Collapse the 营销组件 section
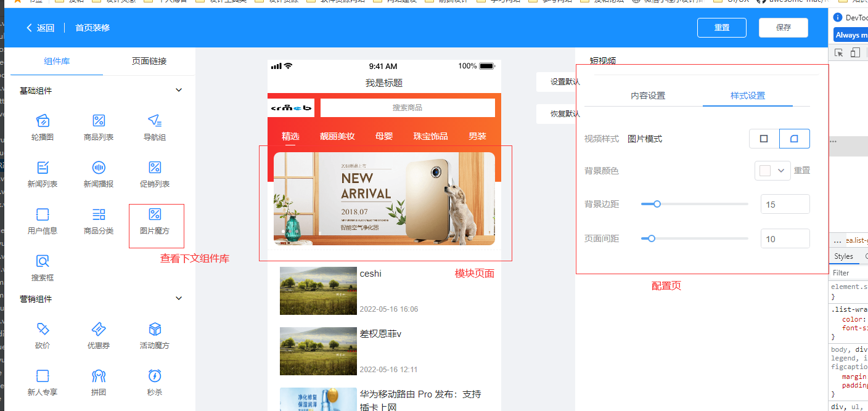 (x=179, y=299)
